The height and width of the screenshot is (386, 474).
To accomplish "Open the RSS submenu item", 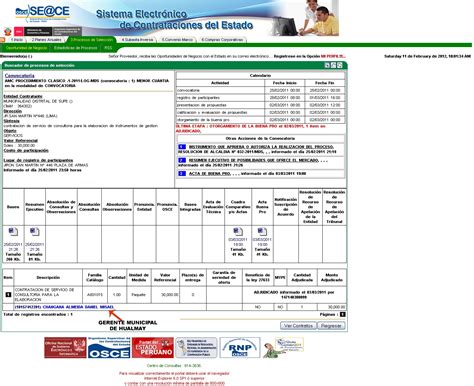I will [x=108, y=48].
